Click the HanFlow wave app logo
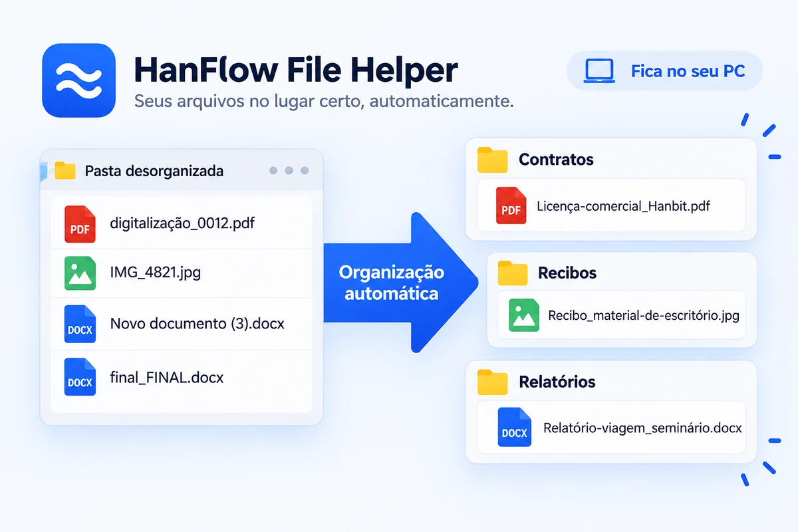The image size is (798, 532). (x=78, y=80)
